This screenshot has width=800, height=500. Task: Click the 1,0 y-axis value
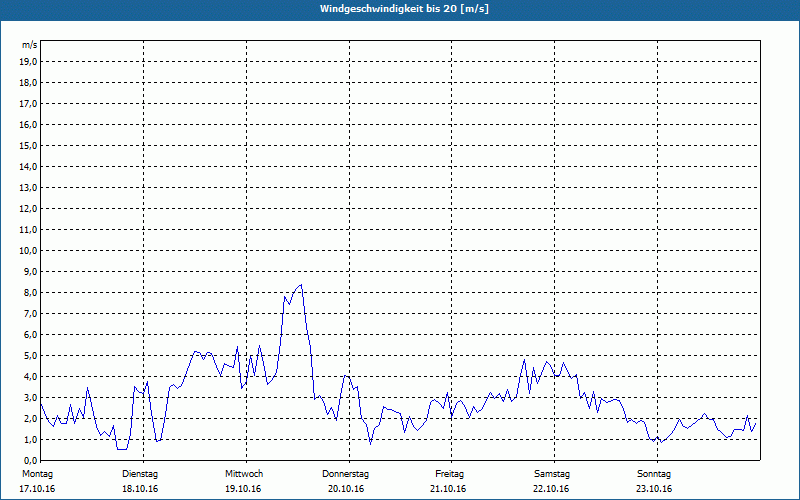tap(30, 439)
